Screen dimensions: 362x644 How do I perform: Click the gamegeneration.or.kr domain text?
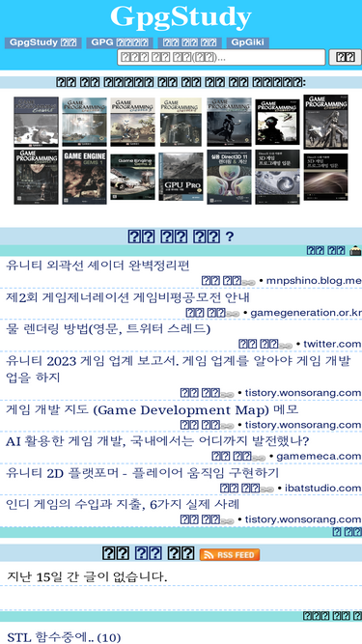point(306,313)
